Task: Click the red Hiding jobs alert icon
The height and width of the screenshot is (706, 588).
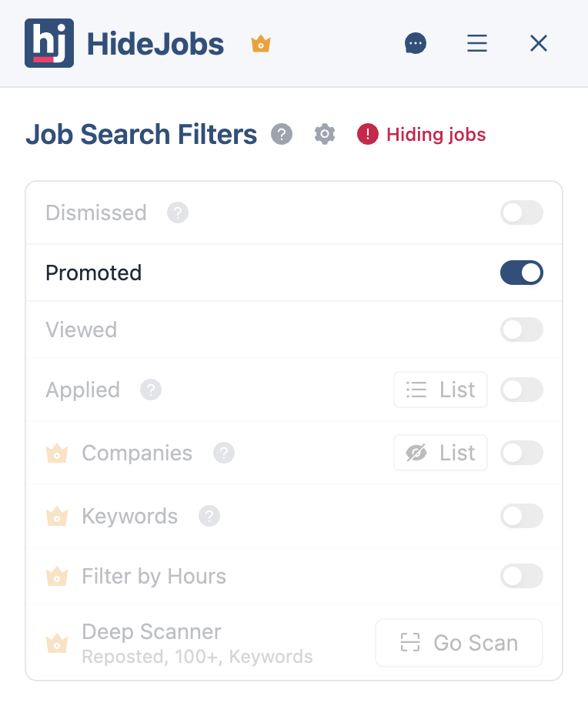Action: tap(367, 134)
